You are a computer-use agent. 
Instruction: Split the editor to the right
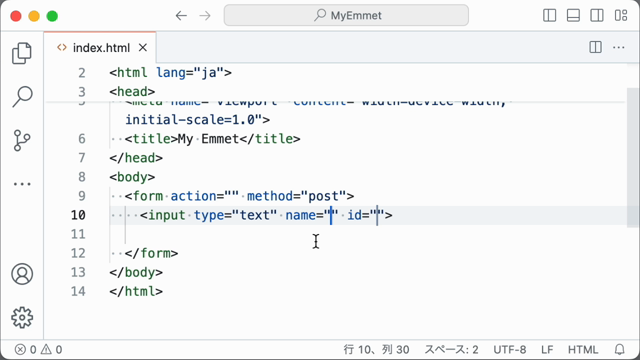coord(596,47)
